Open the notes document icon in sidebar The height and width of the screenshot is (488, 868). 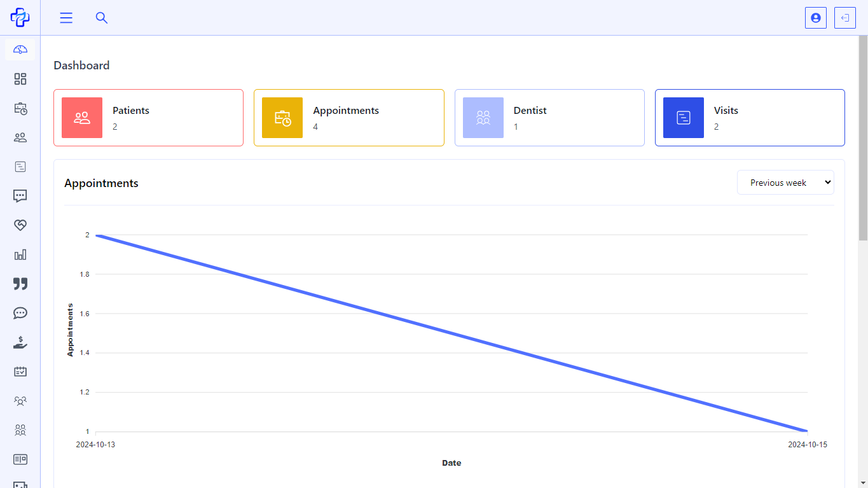click(20, 167)
